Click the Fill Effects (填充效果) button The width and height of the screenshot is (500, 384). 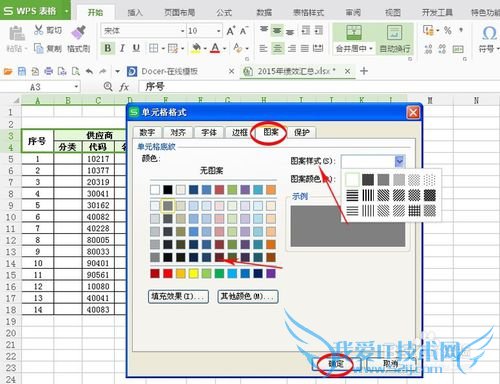tap(178, 296)
